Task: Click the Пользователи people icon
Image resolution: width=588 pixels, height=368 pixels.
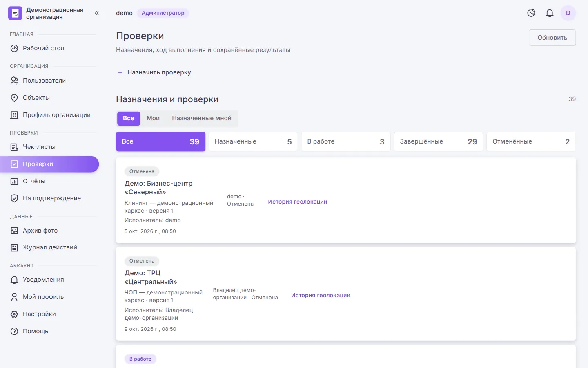Action: tap(14, 81)
